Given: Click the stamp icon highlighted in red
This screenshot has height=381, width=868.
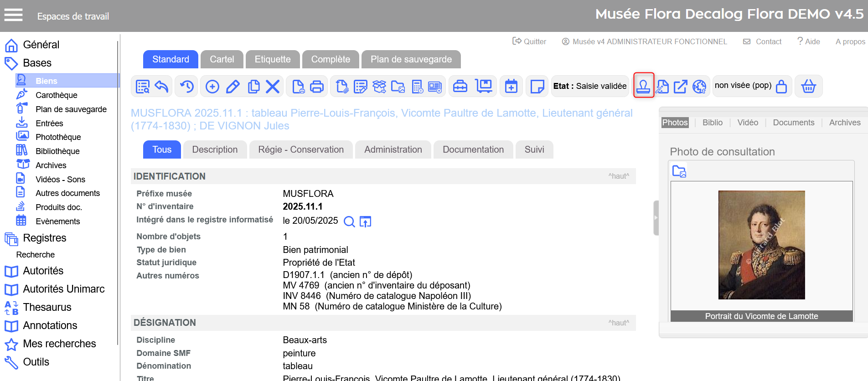Looking at the screenshot, I should pyautogui.click(x=643, y=86).
